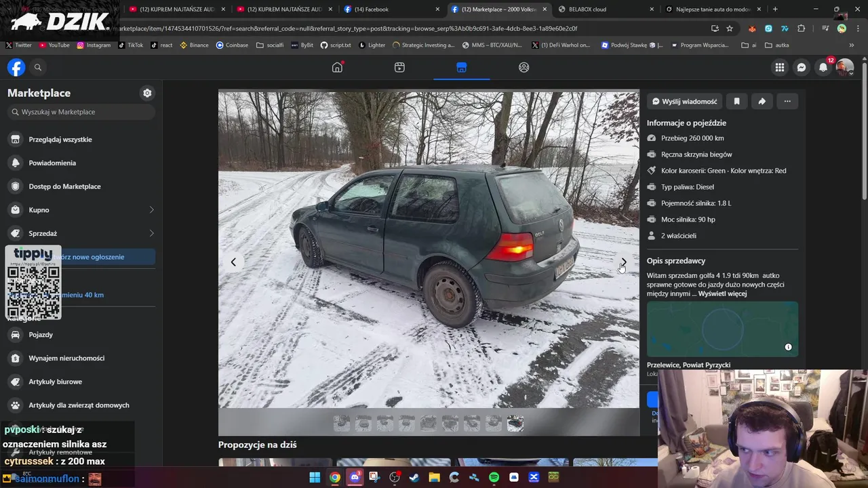The image size is (868, 488).
Task: Open Przeglądaj wszystkie in sidebar
Action: 81,139
